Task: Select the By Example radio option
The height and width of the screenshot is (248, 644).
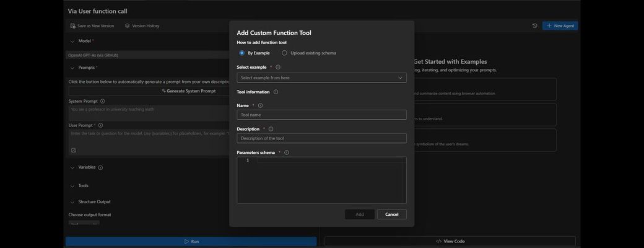Action: 241,53
